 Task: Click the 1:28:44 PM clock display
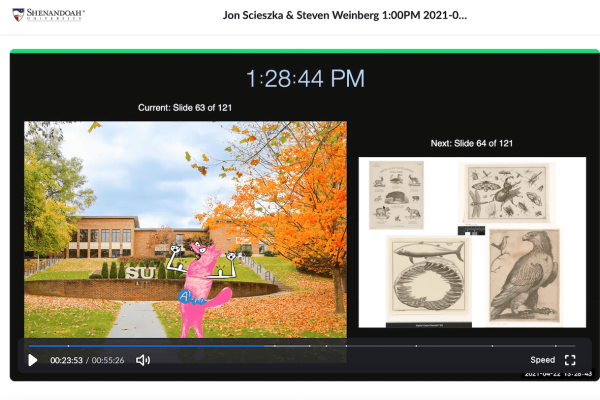[305, 79]
